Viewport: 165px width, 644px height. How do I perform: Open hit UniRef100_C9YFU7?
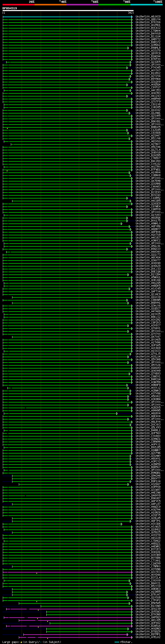tap(148, 88)
